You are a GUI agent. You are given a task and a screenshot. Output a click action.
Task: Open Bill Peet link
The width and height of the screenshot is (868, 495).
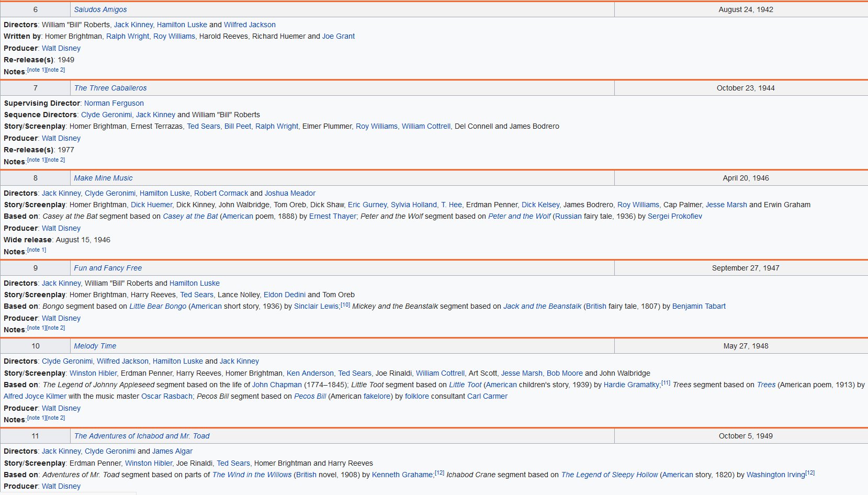pos(238,126)
